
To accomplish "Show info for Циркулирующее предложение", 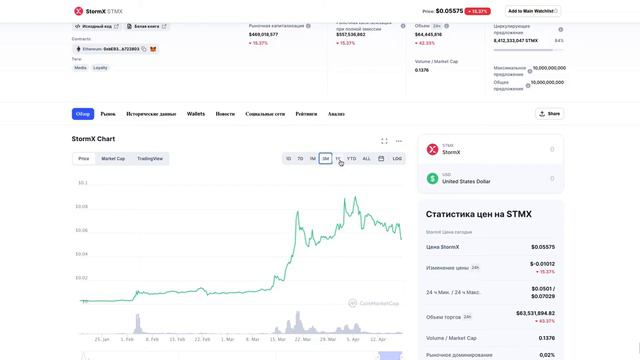I will 560,29.
